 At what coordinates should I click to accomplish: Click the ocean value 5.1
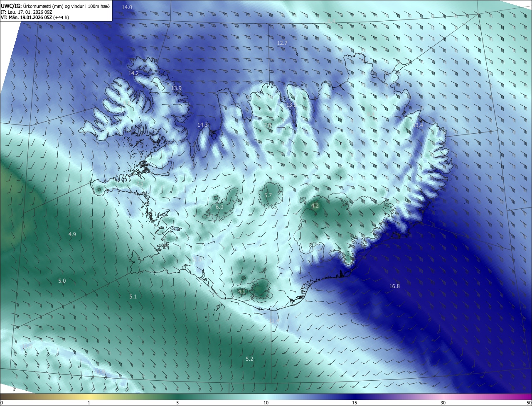[133, 297]
